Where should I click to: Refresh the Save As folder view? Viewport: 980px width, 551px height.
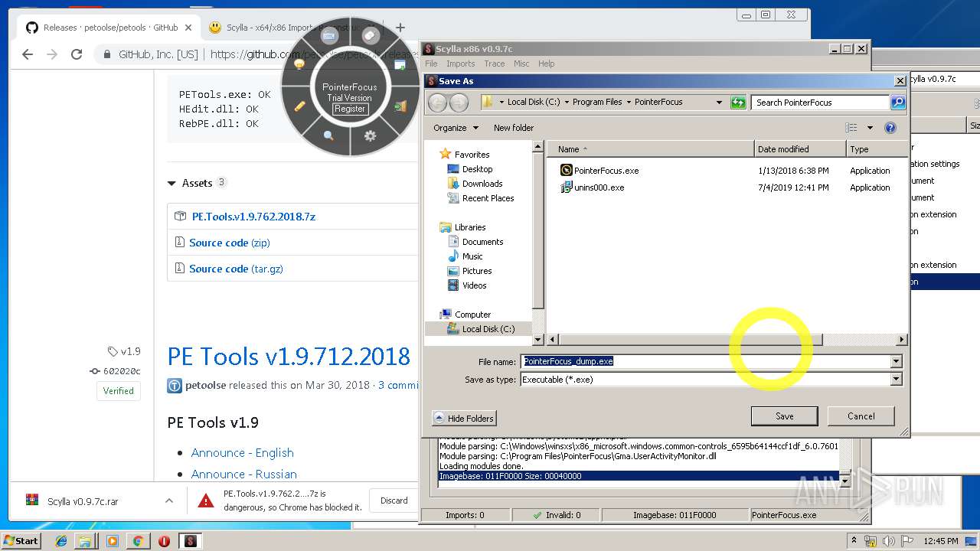click(737, 102)
